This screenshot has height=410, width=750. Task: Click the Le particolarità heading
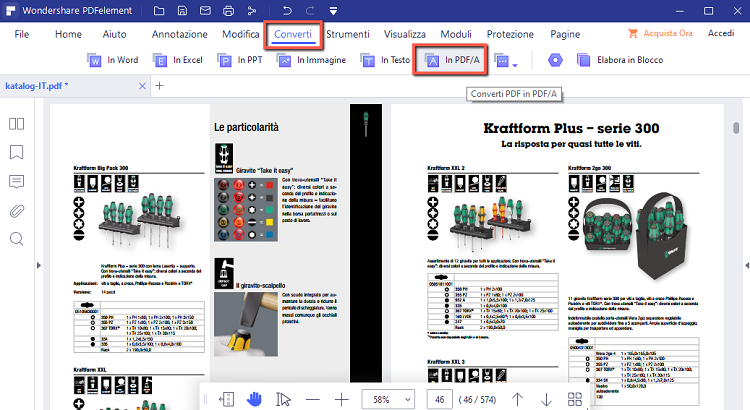[246, 127]
